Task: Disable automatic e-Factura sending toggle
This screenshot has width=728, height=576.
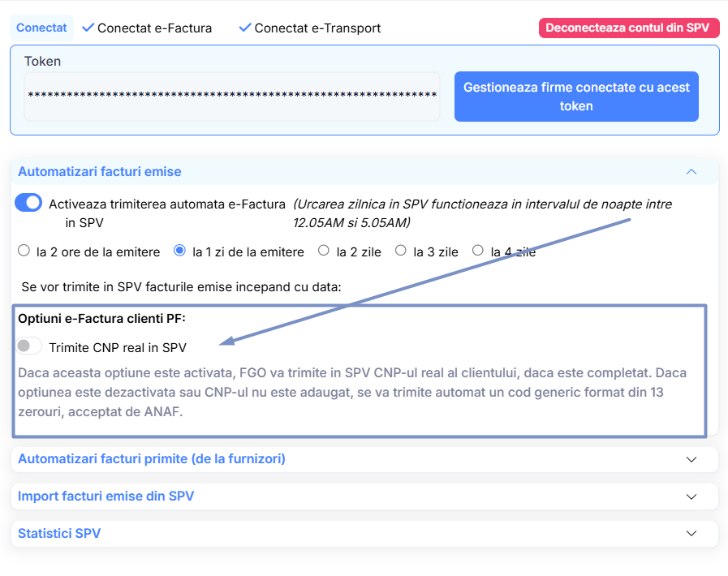Action: [28, 204]
